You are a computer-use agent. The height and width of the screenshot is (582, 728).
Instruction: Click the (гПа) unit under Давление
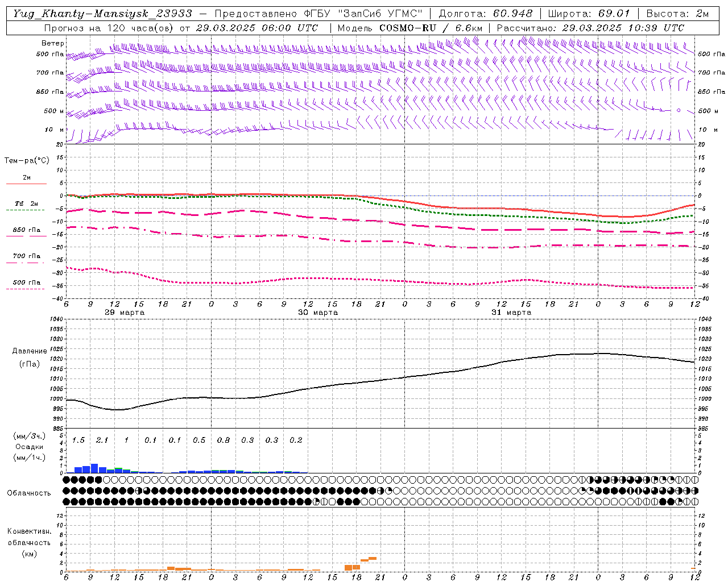(x=30, y=364)
